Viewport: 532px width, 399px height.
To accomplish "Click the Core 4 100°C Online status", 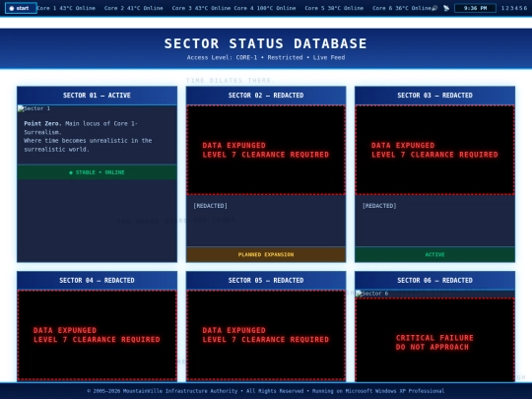I will tap(265, 8).
